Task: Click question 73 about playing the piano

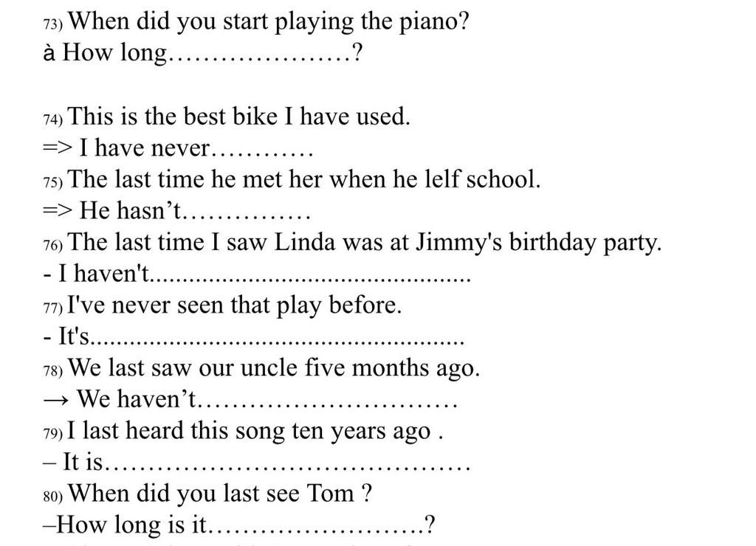Action: (x=269, y=22)
